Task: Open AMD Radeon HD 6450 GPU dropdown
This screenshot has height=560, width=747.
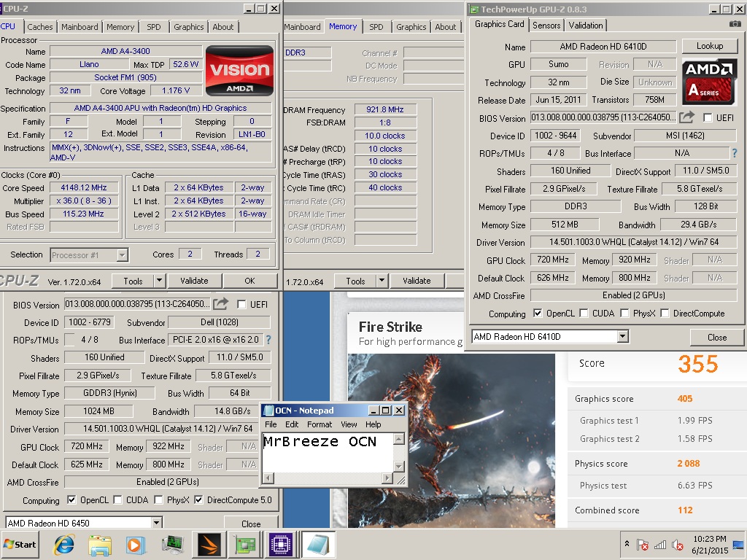Action: tap(156, 523)
